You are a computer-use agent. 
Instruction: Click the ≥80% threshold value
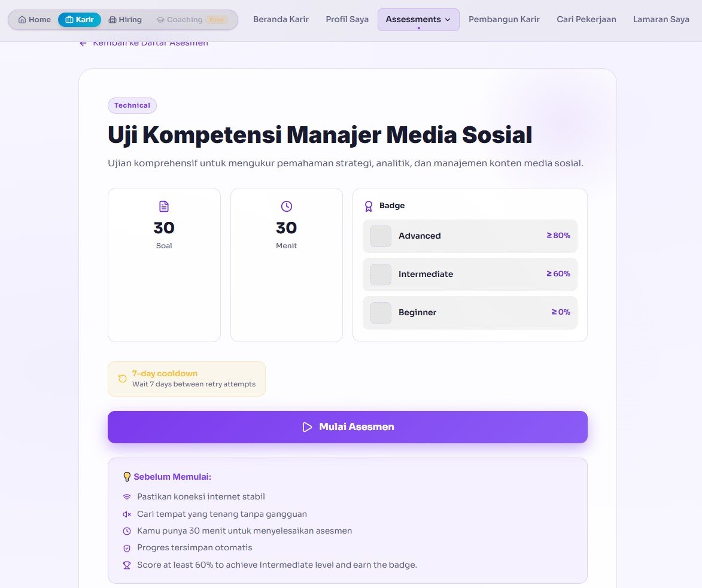pyautogui.click(x=558, y=235)
